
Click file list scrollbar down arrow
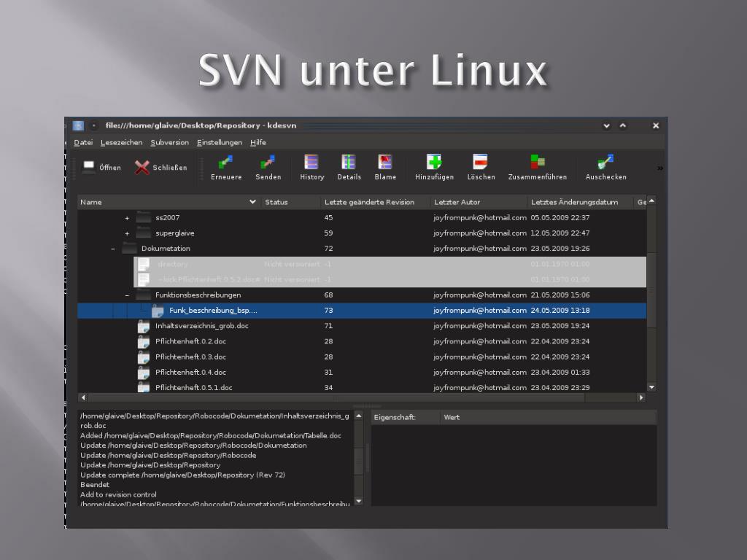pos(651,387)
